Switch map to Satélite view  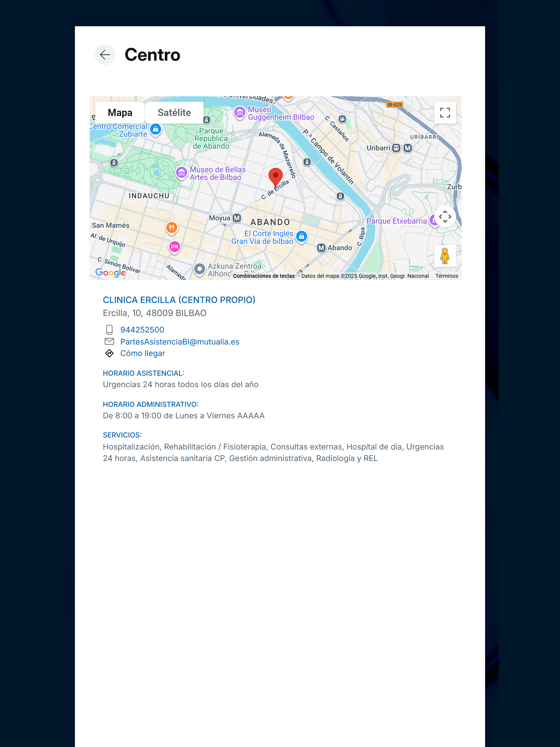click(x=174, y=112)
